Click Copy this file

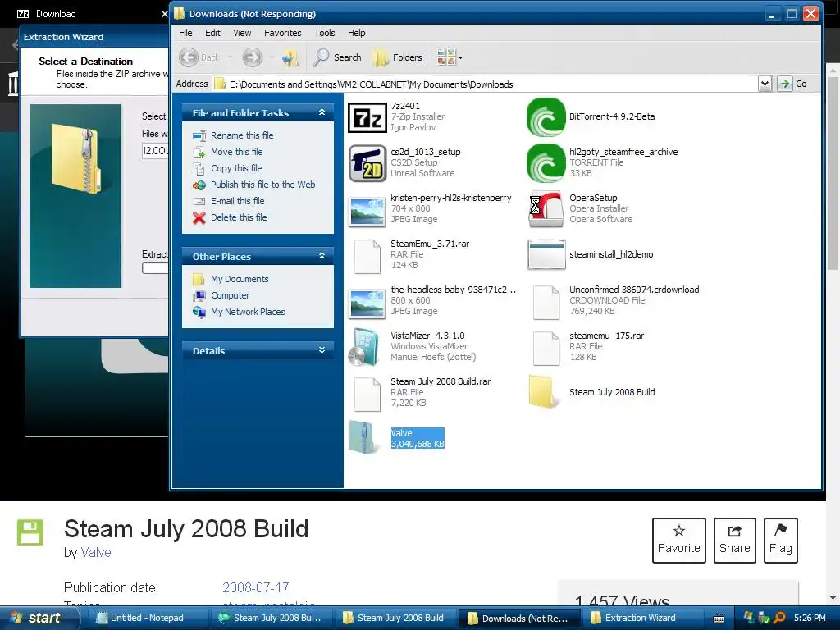point(236,168)
